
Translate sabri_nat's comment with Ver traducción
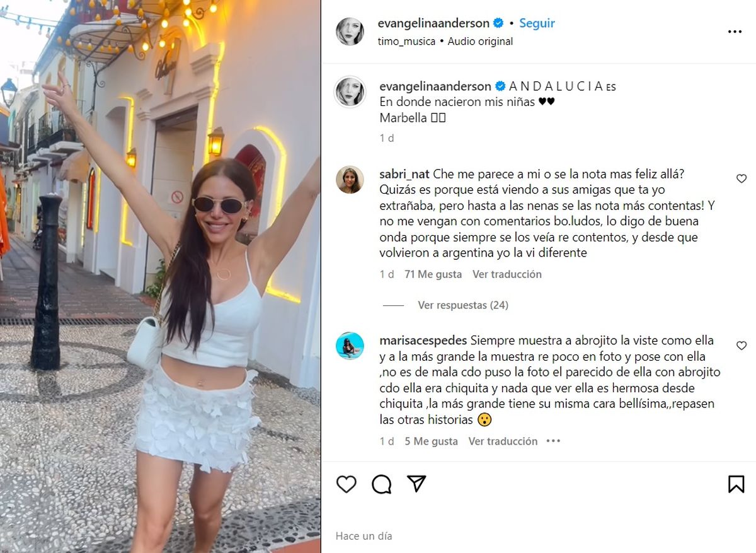pyautogui.click(x=507, y=274)
